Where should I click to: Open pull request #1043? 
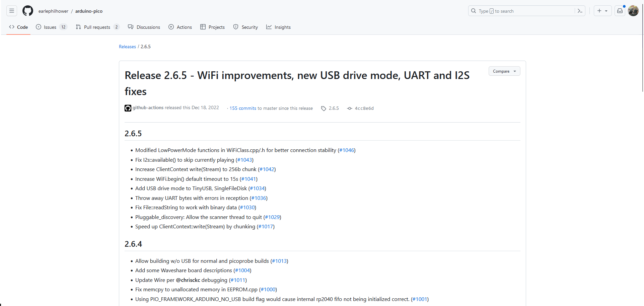pos(244,160)
